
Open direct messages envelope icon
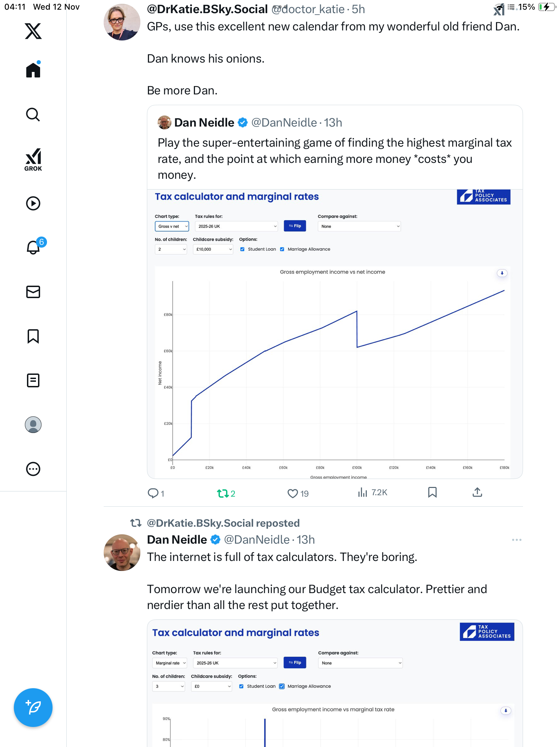[x=33, y=292]
